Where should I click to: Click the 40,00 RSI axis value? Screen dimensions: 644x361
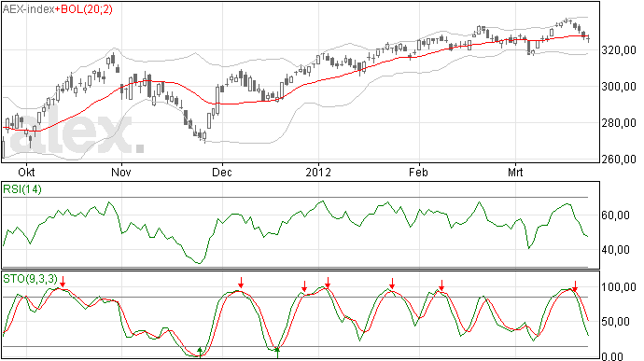click(616, 250)
